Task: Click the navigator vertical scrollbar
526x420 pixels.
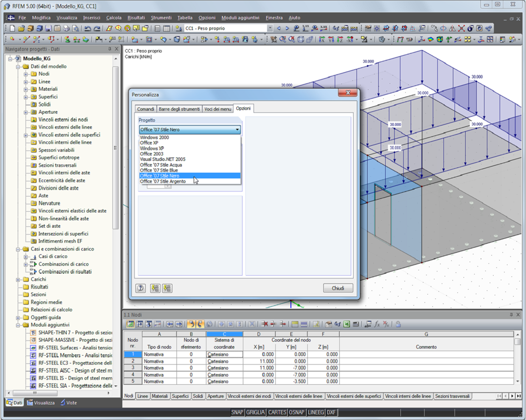Action: tap(116, 147)
